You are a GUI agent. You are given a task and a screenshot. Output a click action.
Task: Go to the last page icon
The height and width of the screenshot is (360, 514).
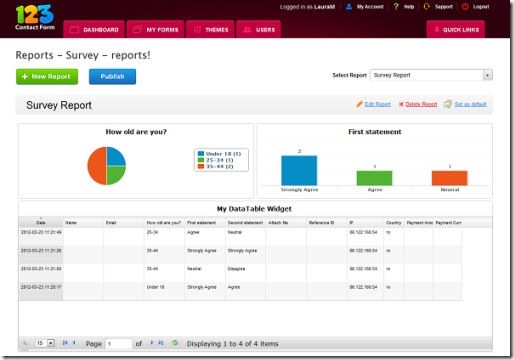[x=161, y=343]
